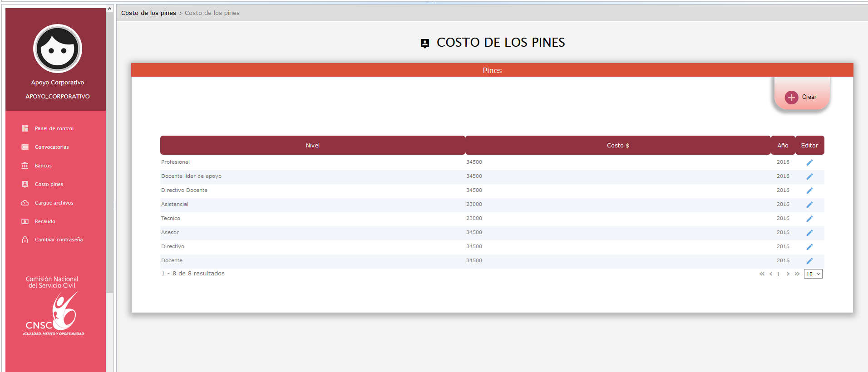
Task: Open Panel de control menu item
Action: [54, 128]
